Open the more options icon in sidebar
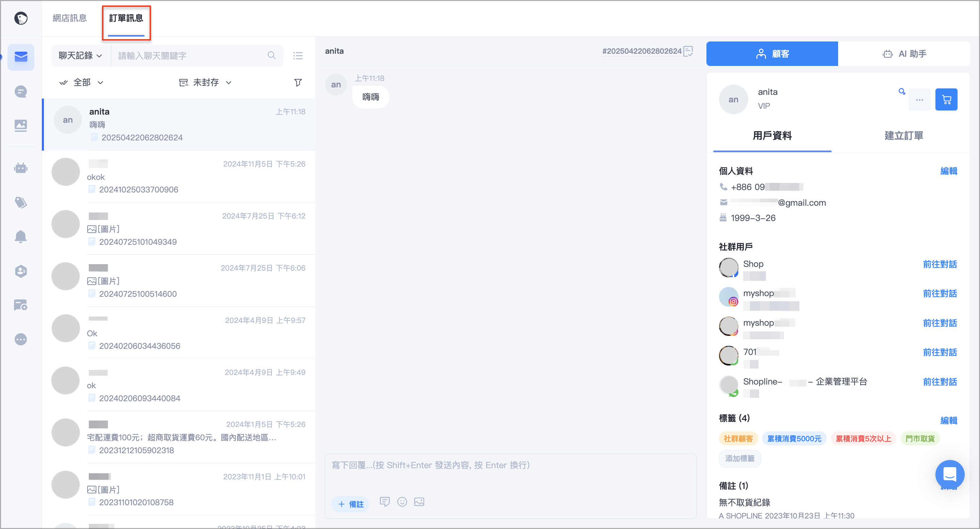Screen dimensions: 980x529 click(21, 339)
